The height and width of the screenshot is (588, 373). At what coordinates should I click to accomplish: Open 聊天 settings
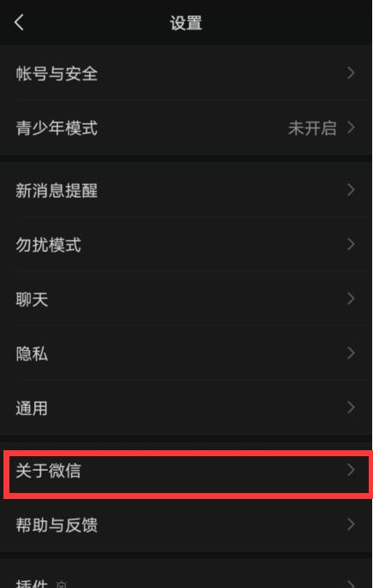pos(186,299)
